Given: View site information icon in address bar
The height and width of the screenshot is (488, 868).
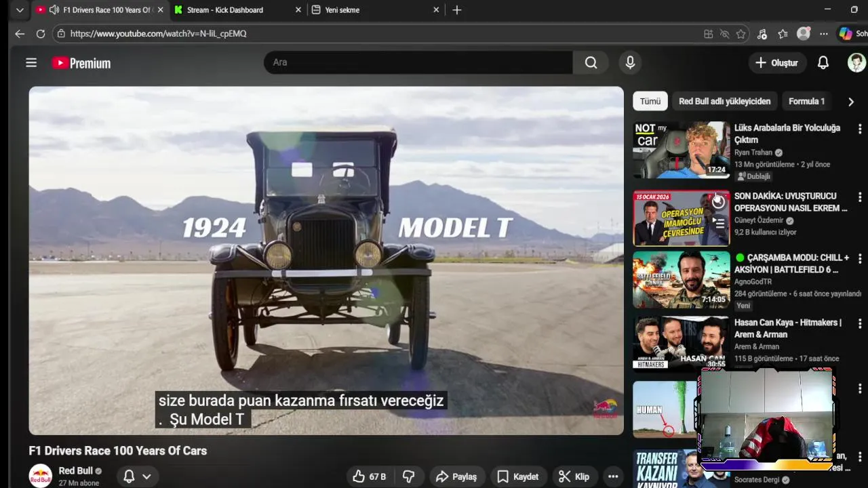Looking at the screenshot, I should pos(61,33).
